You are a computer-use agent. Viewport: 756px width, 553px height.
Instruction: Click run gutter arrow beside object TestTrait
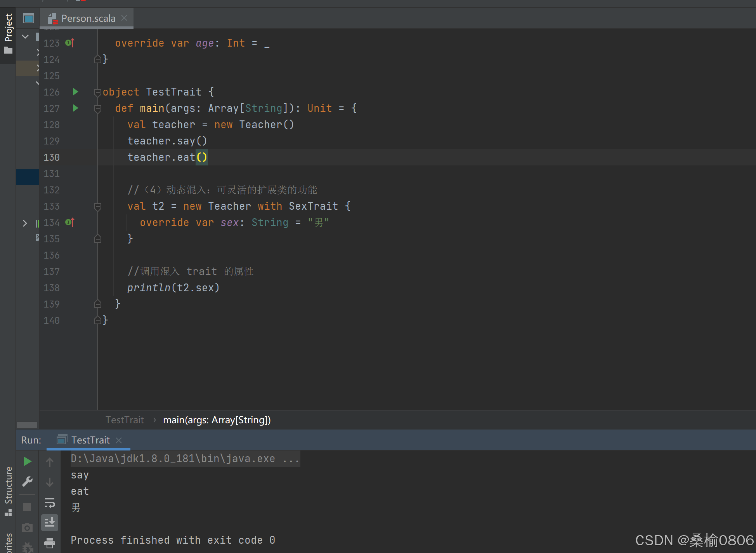[x=75, y=92]
